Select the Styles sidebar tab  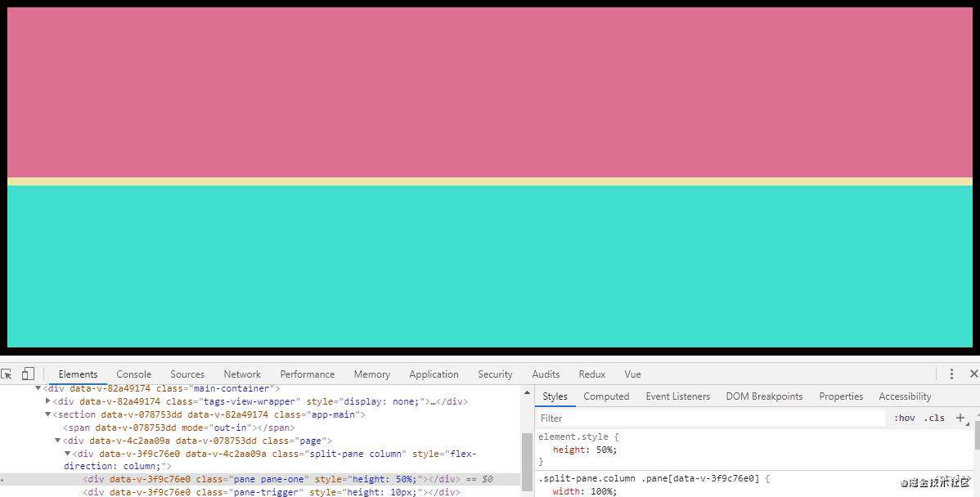click(x=555, y=396)
